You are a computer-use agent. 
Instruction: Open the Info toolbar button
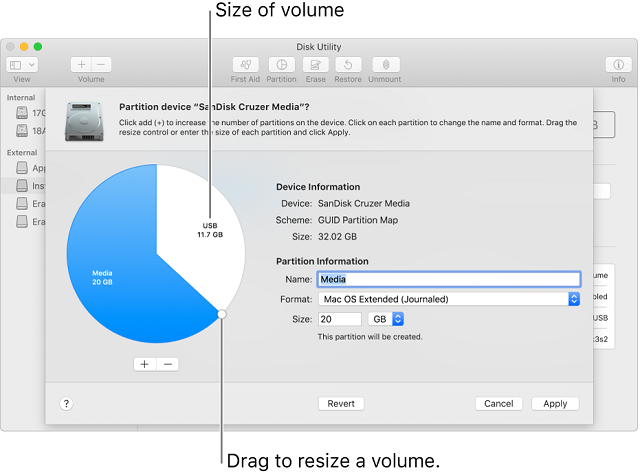click(x=618, y=64)
